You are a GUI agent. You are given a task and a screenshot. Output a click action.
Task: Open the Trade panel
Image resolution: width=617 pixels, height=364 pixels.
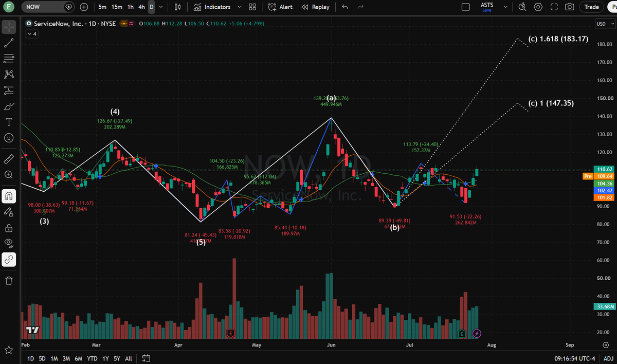[x=591, y=7]
